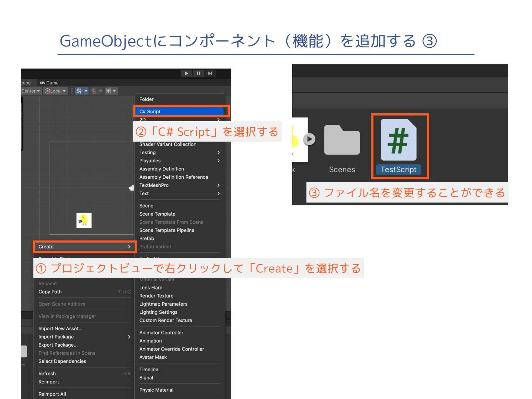Open the Scenes folder icon
Image resolution: width=532 pixels, height=399 pixels.
pos(342,140)
